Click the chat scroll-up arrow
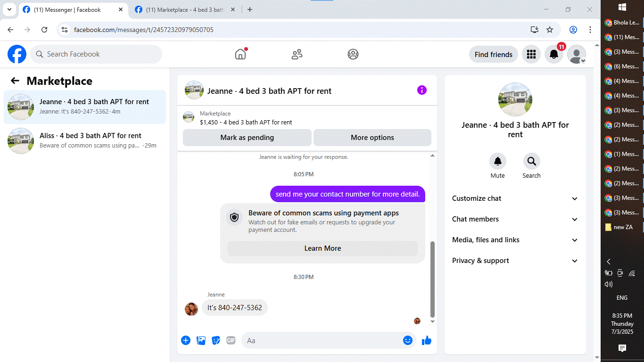Image resolution: width=644 pixels, height=362 pixels. pyautogui.click(x=433, y=156)
